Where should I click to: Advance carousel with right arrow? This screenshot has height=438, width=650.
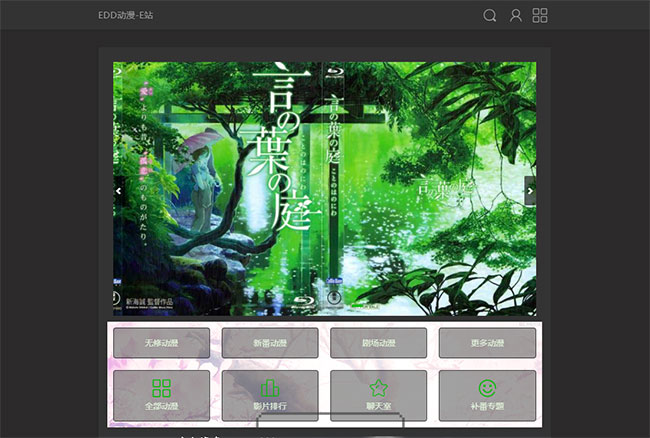point(530,190)
